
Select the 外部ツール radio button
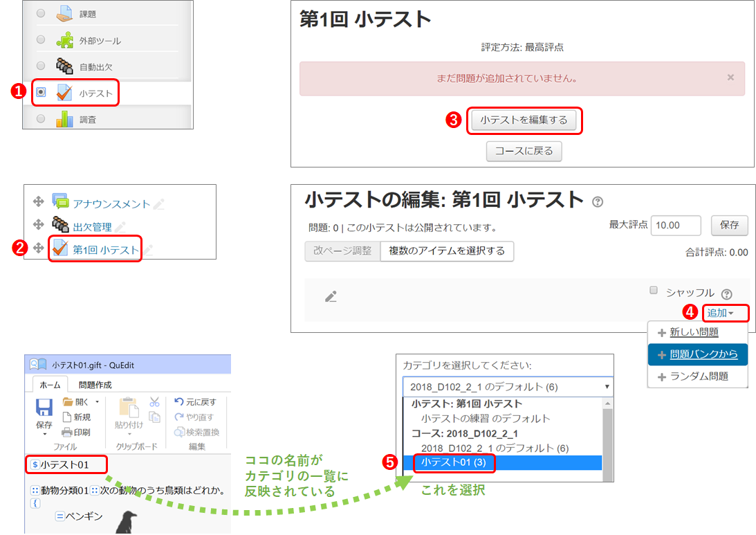41,39
